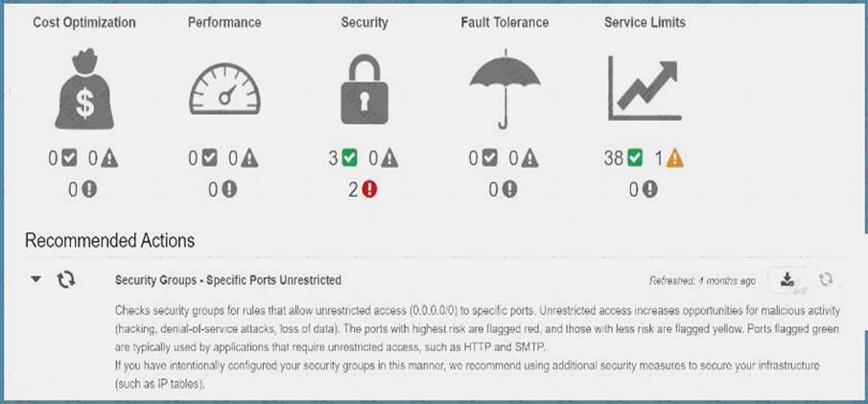This screenshot has width=868, height=404.
Task: Click the Performance gray warning triangle icon
Action: pos(249,159)
